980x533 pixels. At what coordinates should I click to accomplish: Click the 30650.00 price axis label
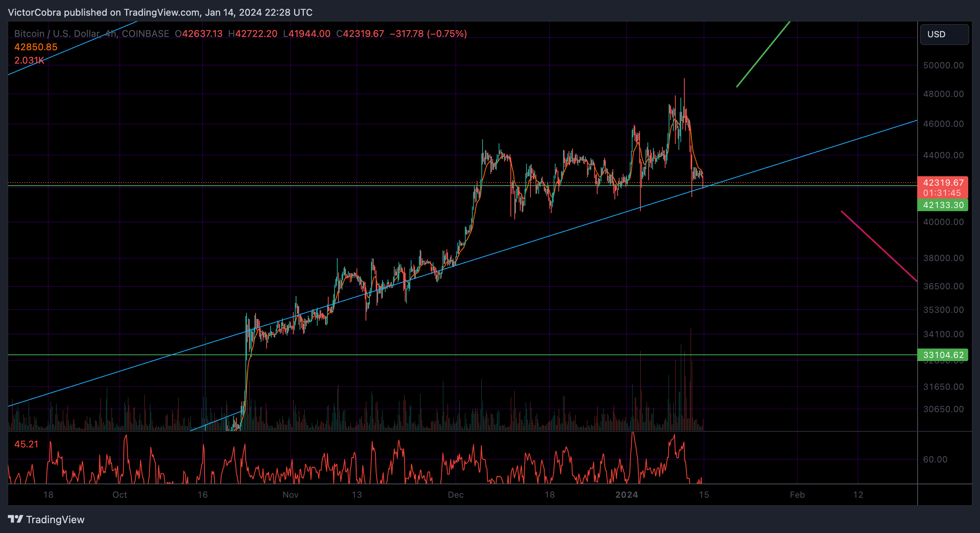943,409
